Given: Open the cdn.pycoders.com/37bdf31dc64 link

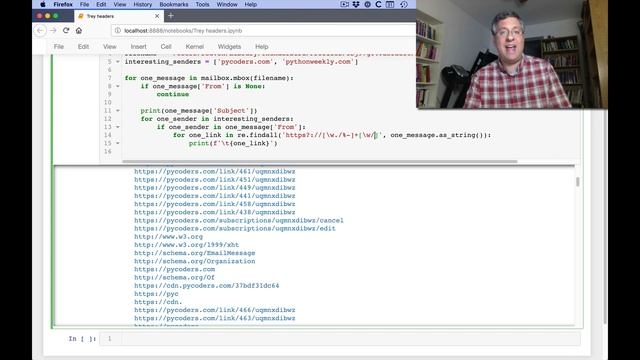Looking at the screenshot, I should click(x=207, y=286).
